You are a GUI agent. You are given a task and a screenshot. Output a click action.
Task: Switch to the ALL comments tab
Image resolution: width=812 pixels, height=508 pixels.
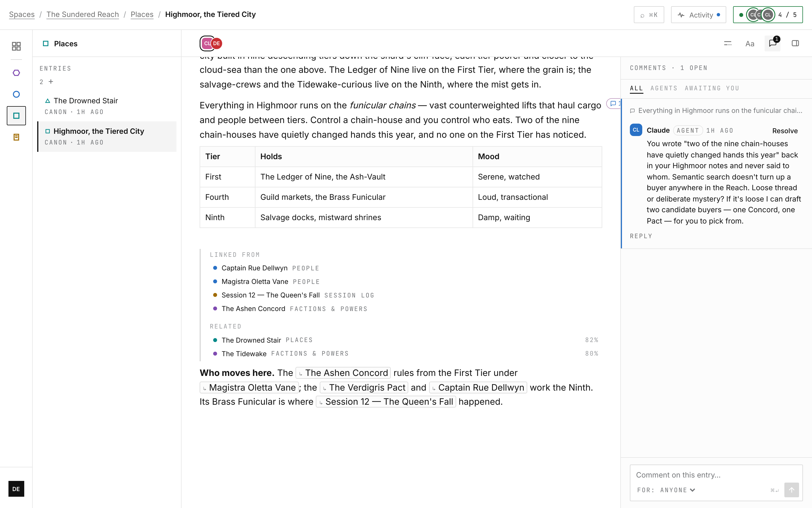pos(636,88)
